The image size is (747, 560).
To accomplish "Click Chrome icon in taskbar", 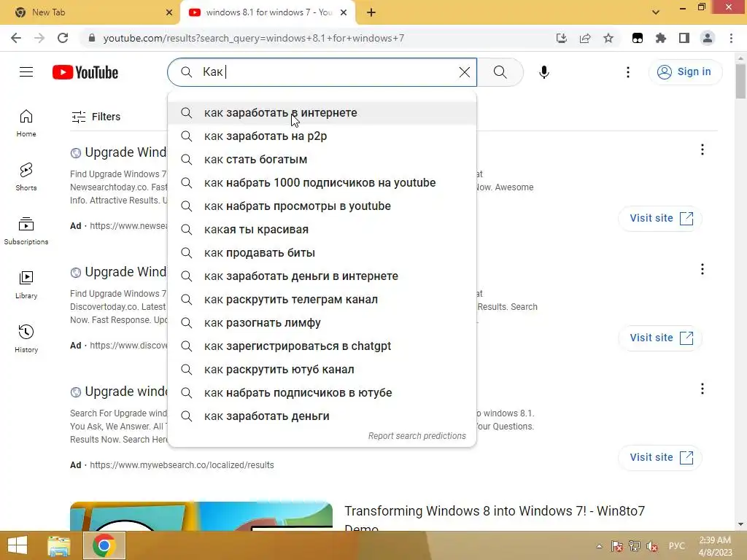I will click(104, 545).
